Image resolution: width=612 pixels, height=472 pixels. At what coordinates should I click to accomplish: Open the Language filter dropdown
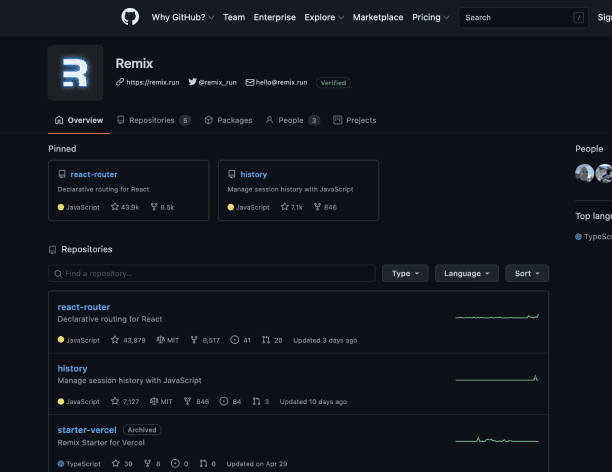click(x=467, y=273)
